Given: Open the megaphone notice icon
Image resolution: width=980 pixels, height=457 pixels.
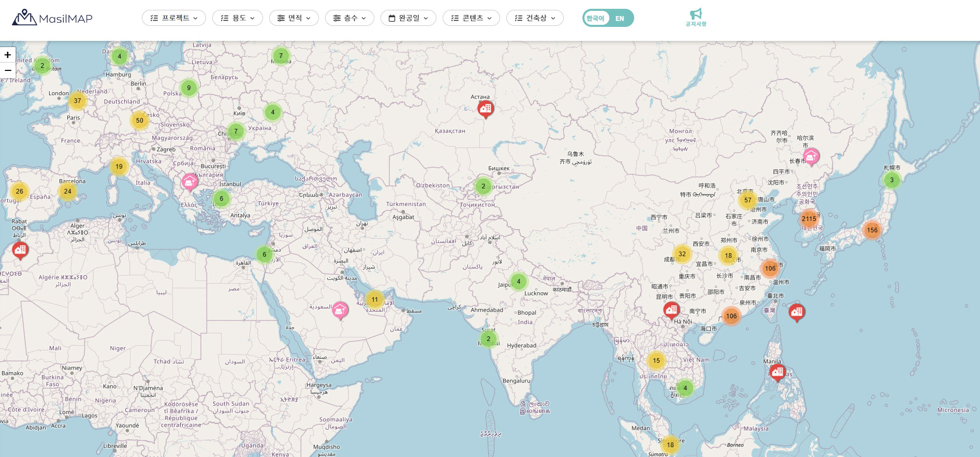Looking at the screenshot, I should [x=696, y=17].
